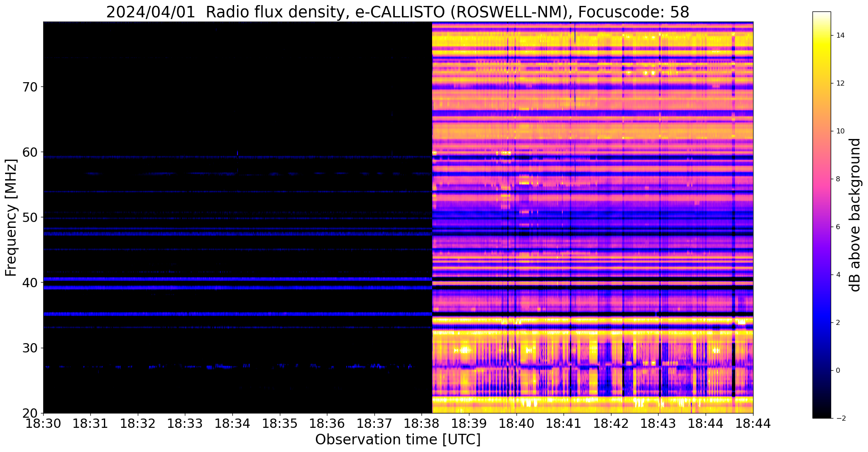The width and height of the screenshot is (868, 452).
Task: Click the 18:38 time tick label
Action: pyautogui.click(x=422, y=423)
